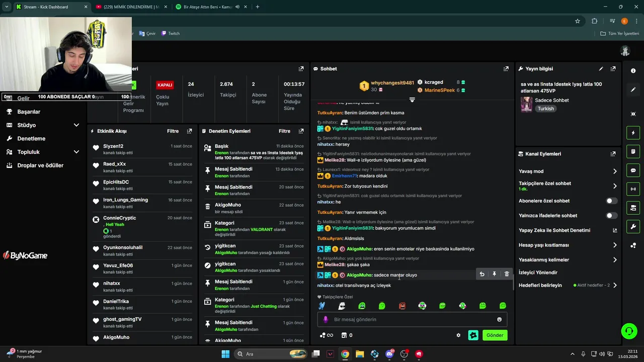Click the chat panel scrollbar
644x362 pixels.
click(513, 283)
